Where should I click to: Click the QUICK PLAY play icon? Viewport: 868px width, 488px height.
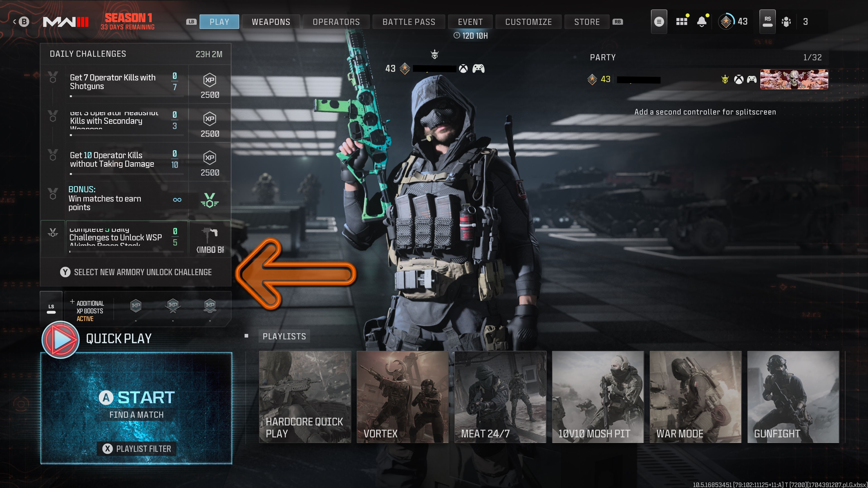pos(60,339)
